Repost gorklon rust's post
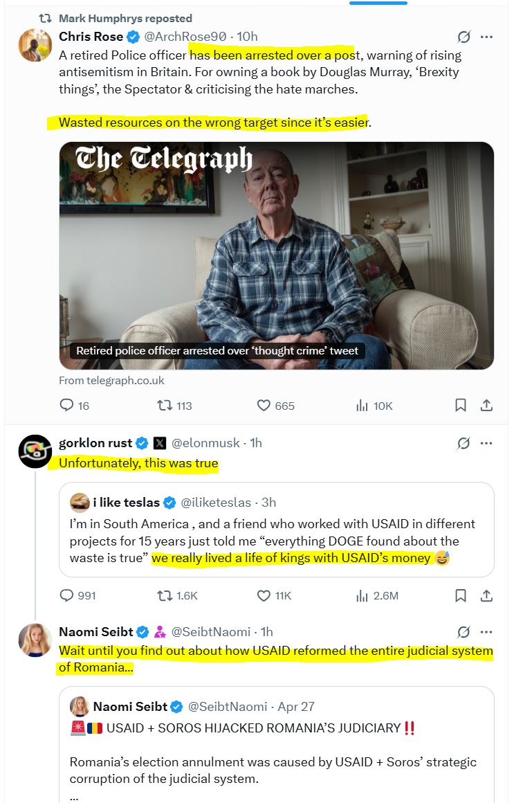 (x=166, y=595)
